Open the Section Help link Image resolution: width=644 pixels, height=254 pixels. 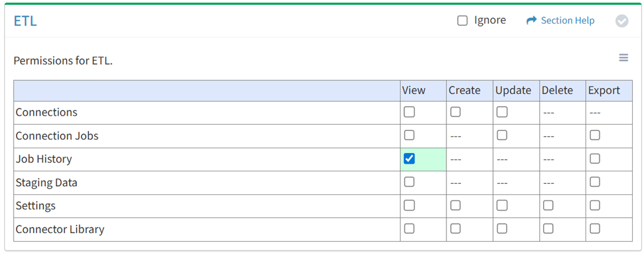(567, 21)
